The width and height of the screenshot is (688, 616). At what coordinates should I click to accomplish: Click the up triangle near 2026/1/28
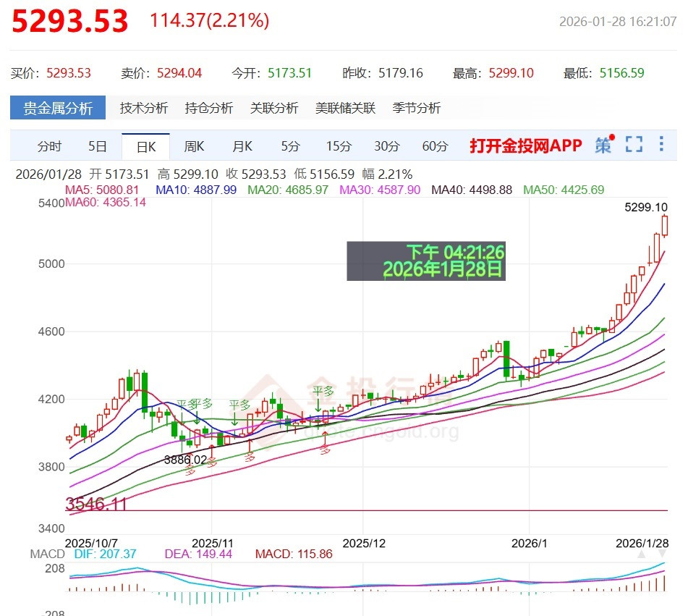(x=642, y=554)
